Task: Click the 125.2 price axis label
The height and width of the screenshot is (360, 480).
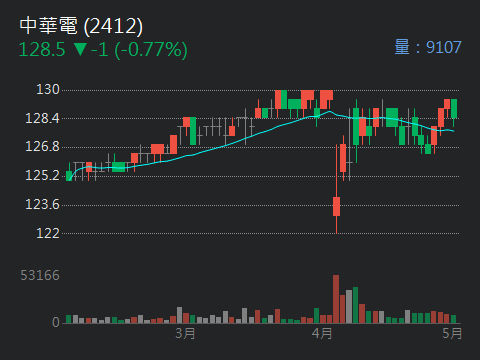Action: (x=42, y=175)
